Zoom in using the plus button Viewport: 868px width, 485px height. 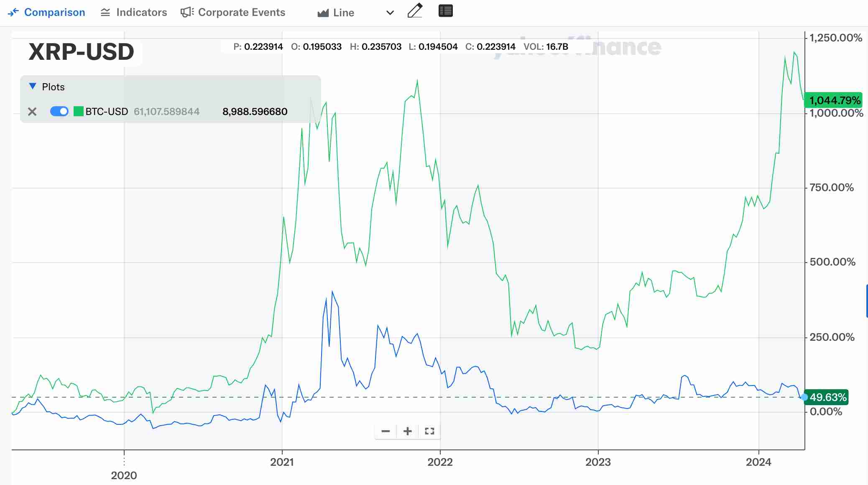tap(408, 431)
